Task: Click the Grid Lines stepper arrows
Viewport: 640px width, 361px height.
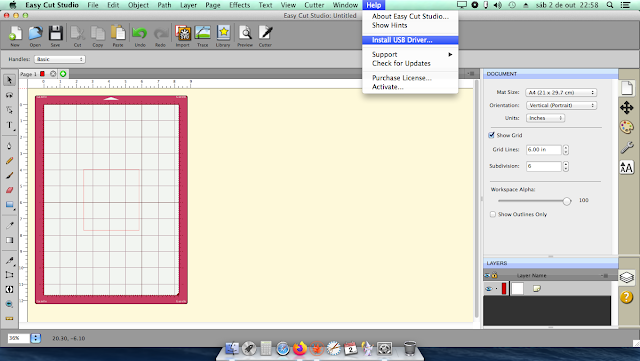Action: click(x=566, y=150)
